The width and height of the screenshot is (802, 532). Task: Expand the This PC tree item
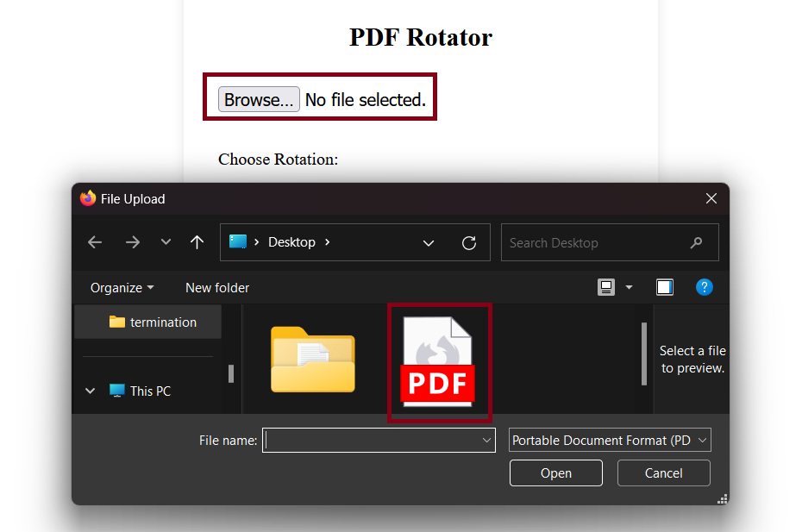(x=90, y=391)
